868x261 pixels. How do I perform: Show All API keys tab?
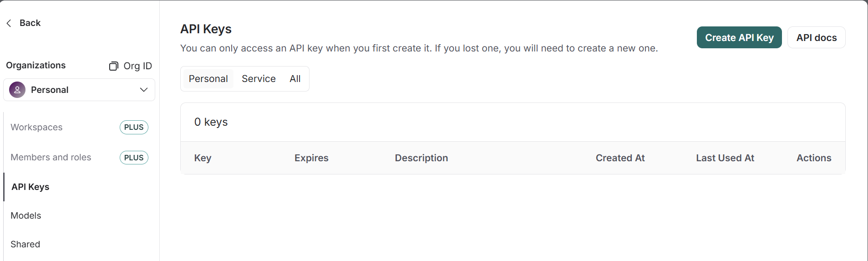295,79
